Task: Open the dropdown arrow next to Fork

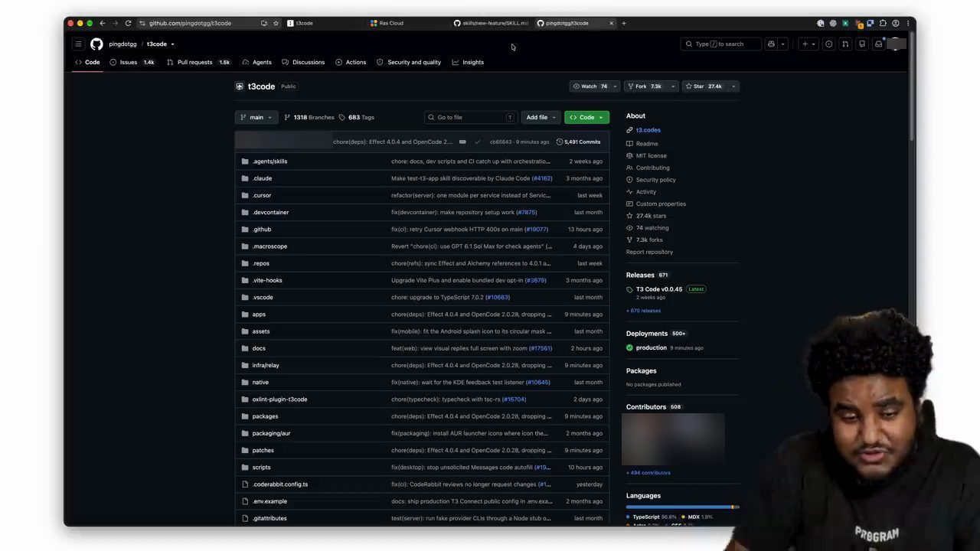Action: 673,86
